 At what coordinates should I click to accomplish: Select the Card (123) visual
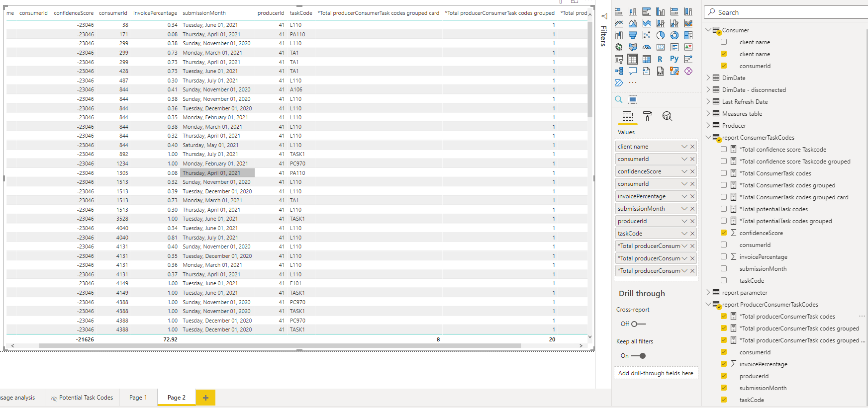point(661,47)
